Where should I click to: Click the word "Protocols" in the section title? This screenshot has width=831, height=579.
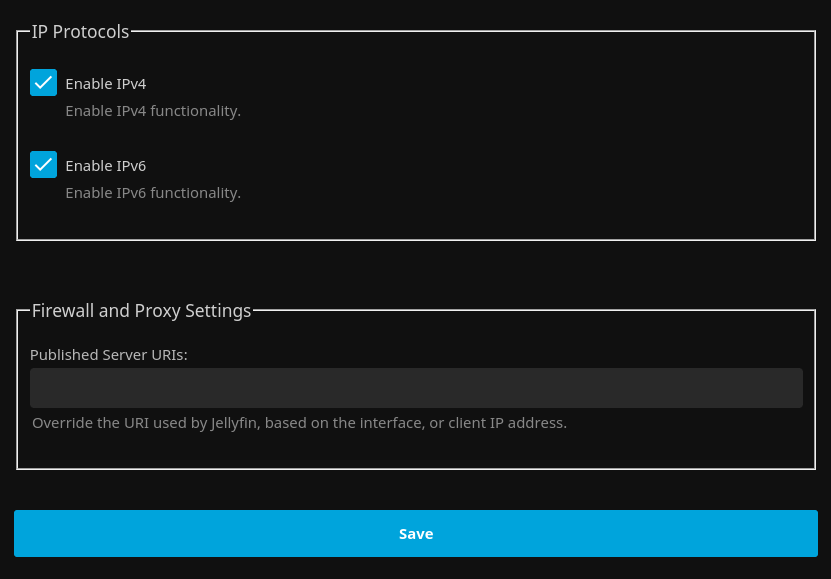(x=91, y=32)
